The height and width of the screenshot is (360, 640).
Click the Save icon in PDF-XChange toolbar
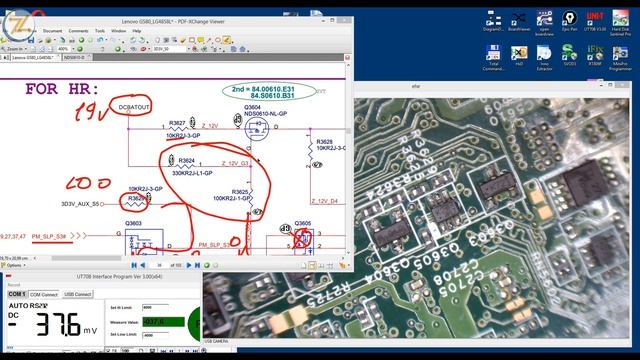point(31,40)
